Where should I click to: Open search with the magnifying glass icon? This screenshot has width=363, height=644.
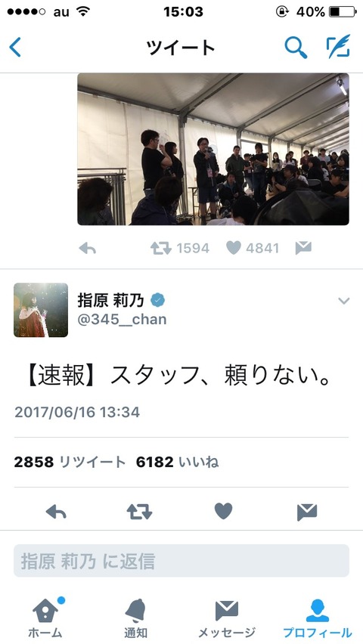tap(296, 47)
